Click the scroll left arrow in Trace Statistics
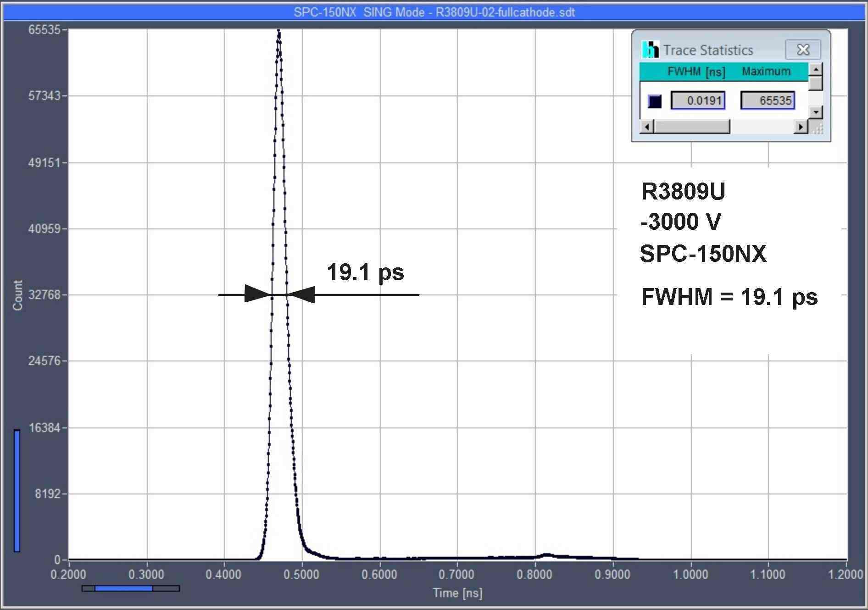This screenshot has height=610, width=868. (647, 127)
